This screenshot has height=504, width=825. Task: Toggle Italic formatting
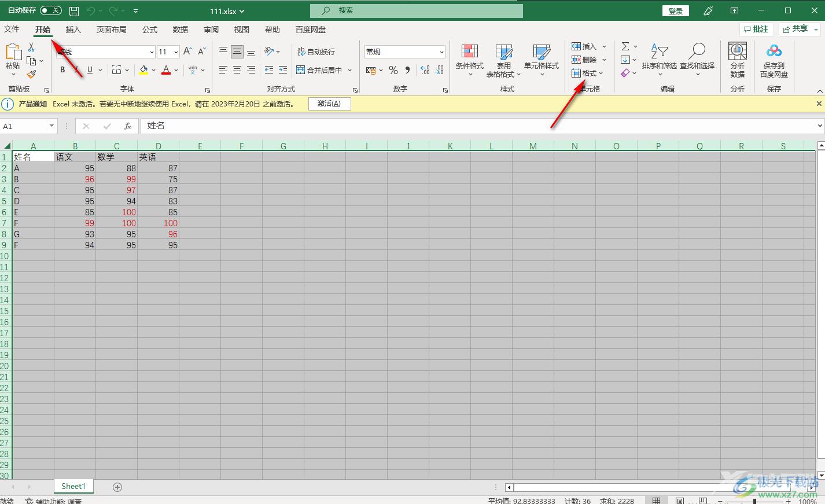[76, 70]
